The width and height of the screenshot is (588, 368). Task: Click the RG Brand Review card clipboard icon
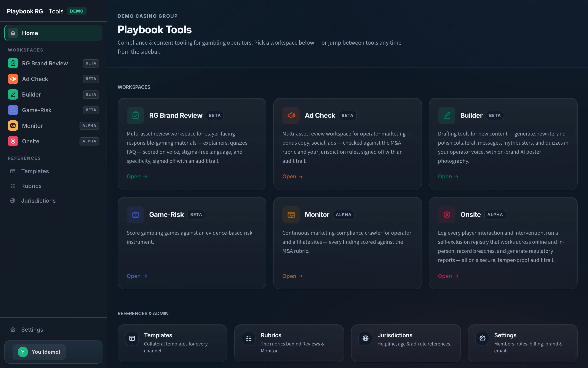click(x=135, y=116)
